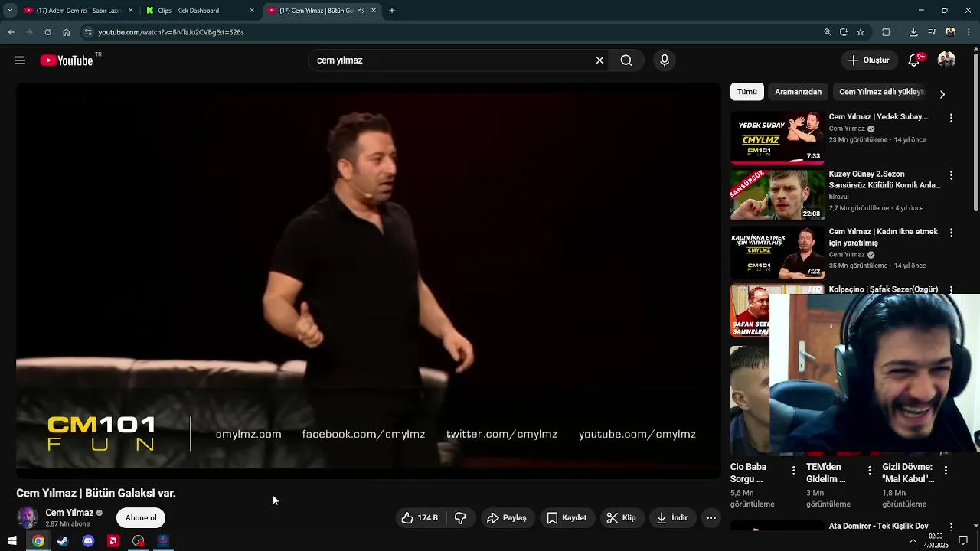This screenshot has width=980, height=551.
Task: Open Kolpaçino | Şafak Sezer video title
Action: [x=883, y=289]
